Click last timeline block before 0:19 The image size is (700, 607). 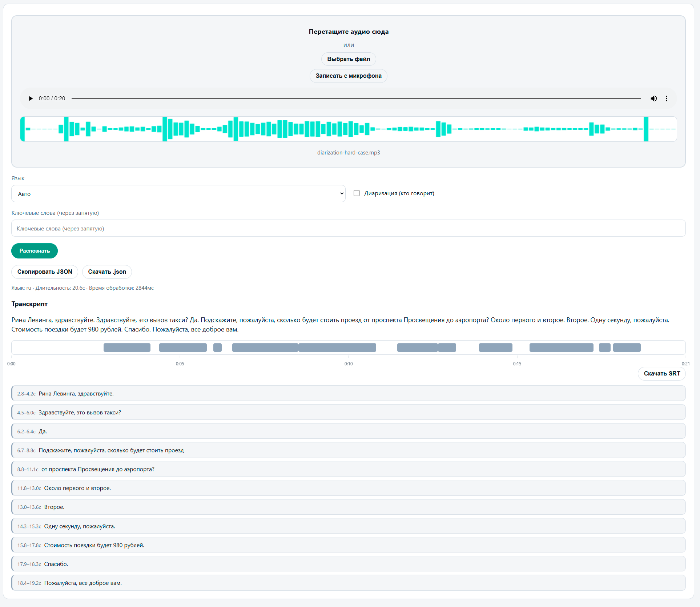627,347
